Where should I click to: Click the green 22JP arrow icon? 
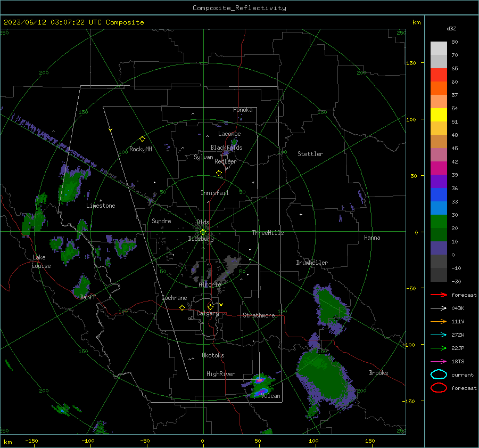click(439, 348)
